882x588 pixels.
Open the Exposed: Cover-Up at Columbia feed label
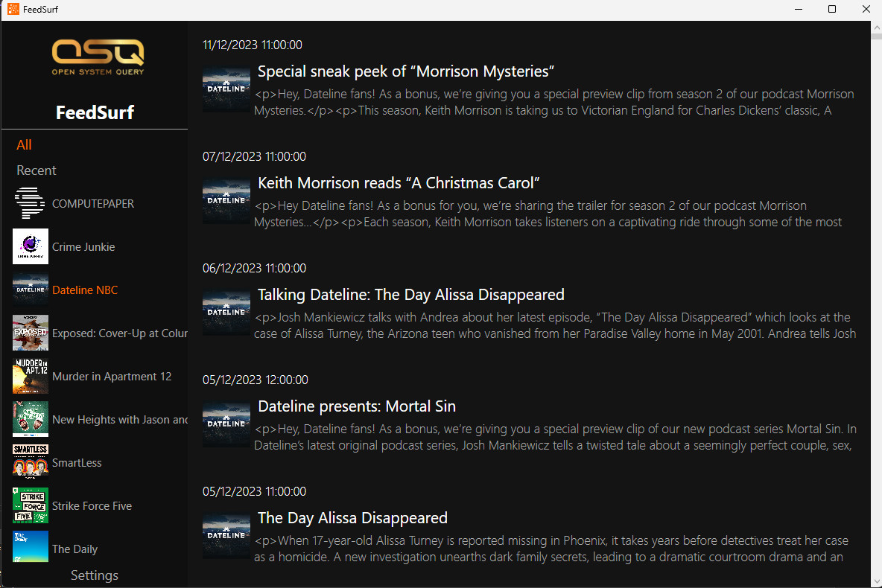[x=120, y=333]
